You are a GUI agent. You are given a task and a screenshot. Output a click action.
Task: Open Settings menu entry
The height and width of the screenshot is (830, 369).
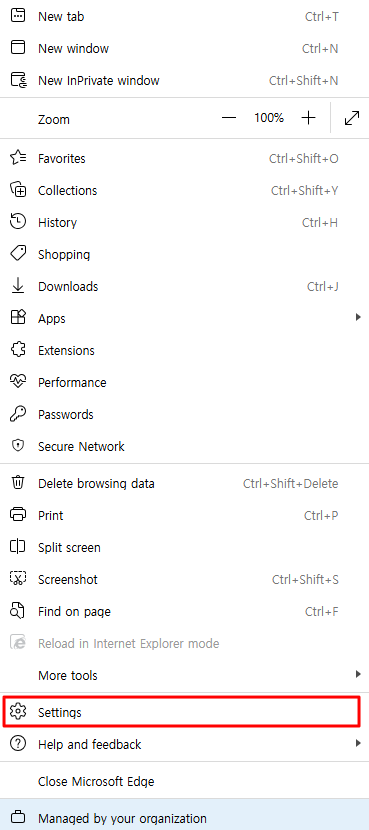[x=182, y=712]
